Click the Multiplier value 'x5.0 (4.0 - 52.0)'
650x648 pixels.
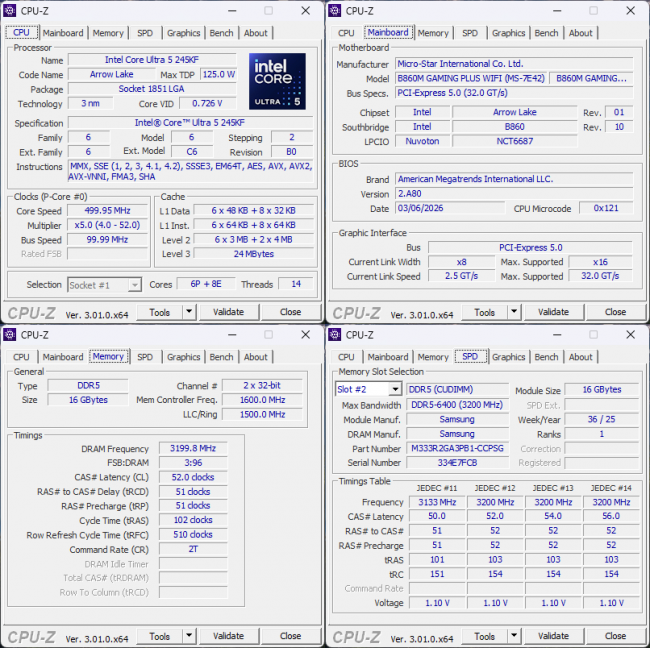[107, 225]
